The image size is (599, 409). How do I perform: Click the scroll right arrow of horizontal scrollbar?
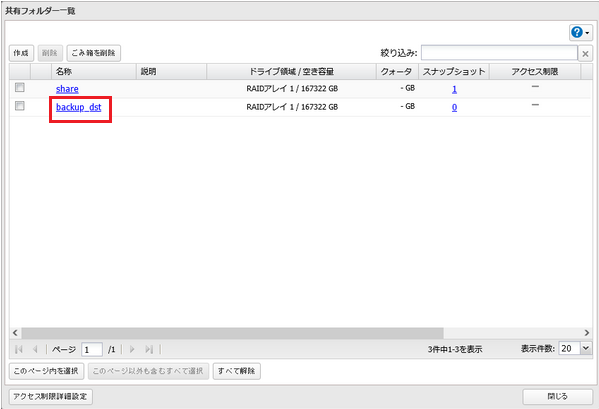[x=586, y=333]
